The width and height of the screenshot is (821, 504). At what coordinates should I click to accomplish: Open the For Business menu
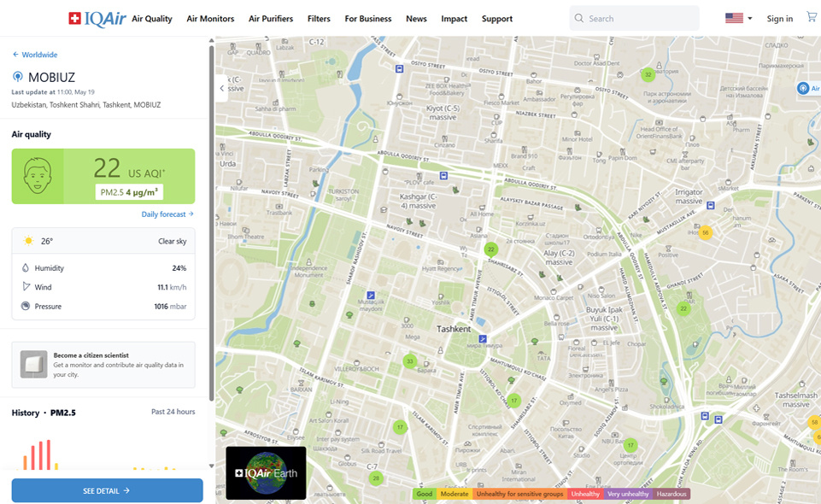[x=368, y=19]
